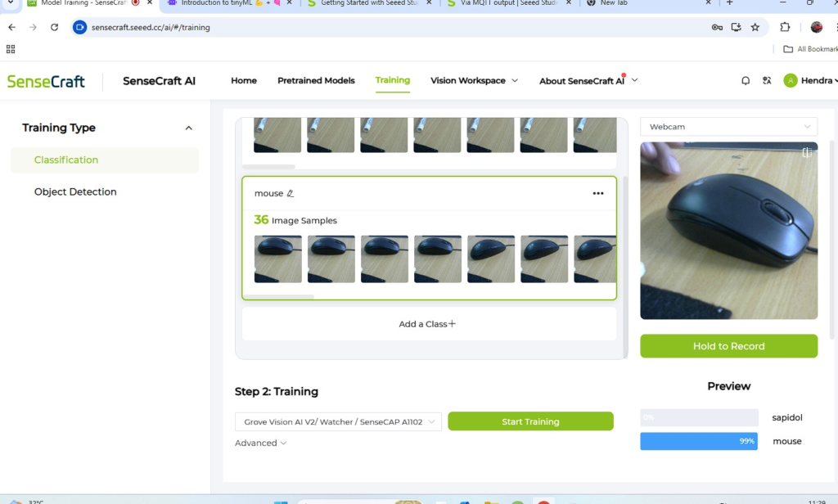
Task: Go back to the previous page
Action: pos(11,27)
